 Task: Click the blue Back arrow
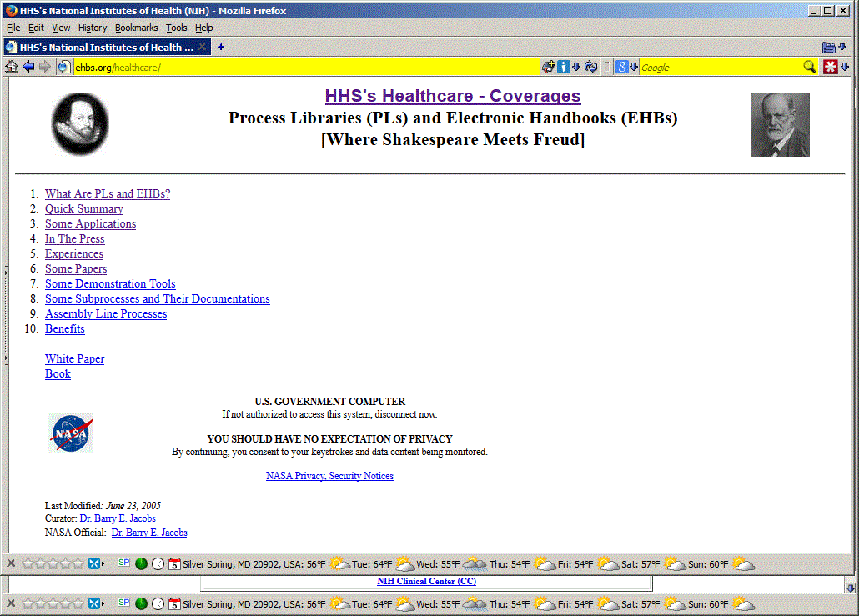point(28,67)
